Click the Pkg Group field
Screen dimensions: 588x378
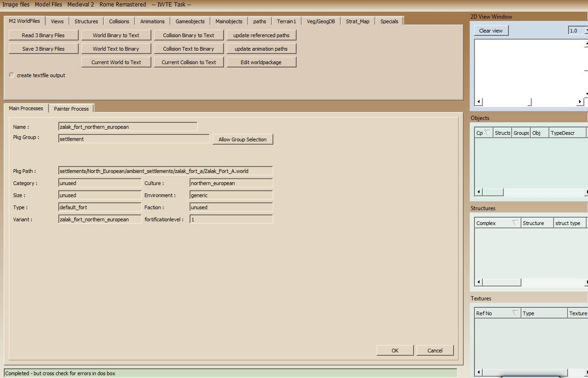pos(134,139)
